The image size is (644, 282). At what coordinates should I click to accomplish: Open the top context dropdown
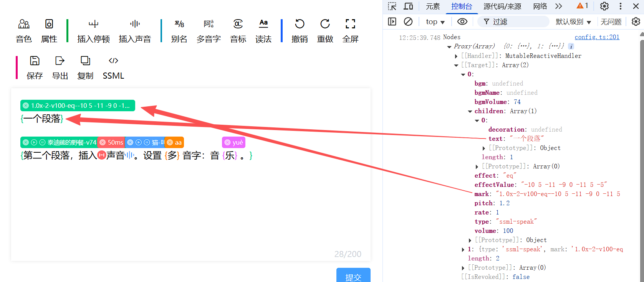pyautogui.click(x=435, y=22)
